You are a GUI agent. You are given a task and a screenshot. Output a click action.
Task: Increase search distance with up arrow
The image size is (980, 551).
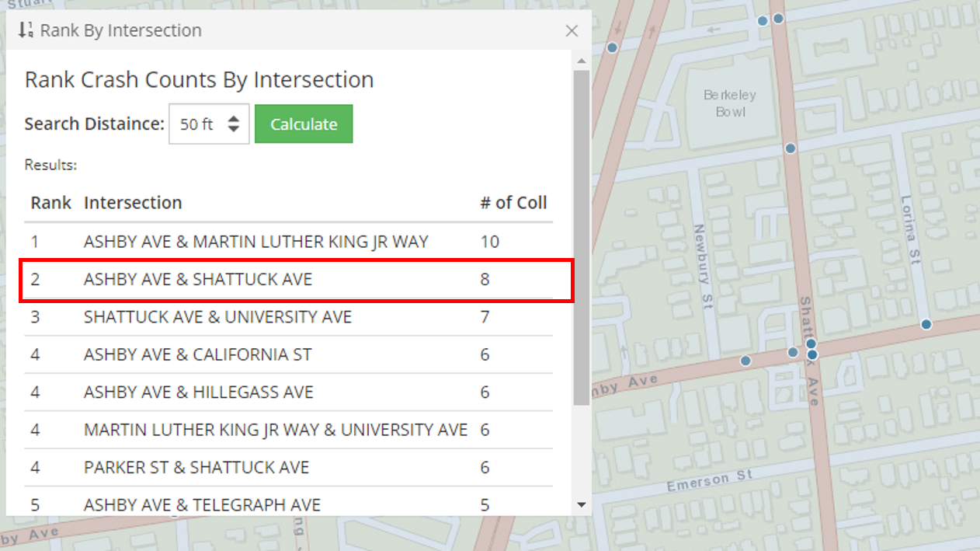click(x=233, y=118)
